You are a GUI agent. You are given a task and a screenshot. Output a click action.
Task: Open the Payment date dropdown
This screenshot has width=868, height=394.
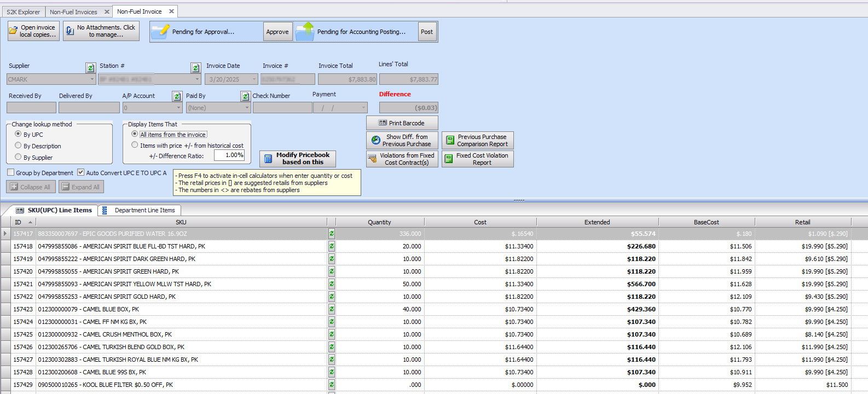[363, 108]
